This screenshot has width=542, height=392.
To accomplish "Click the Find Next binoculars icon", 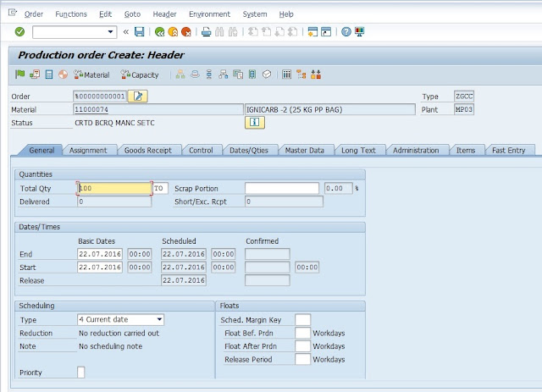I will point(233,32).
